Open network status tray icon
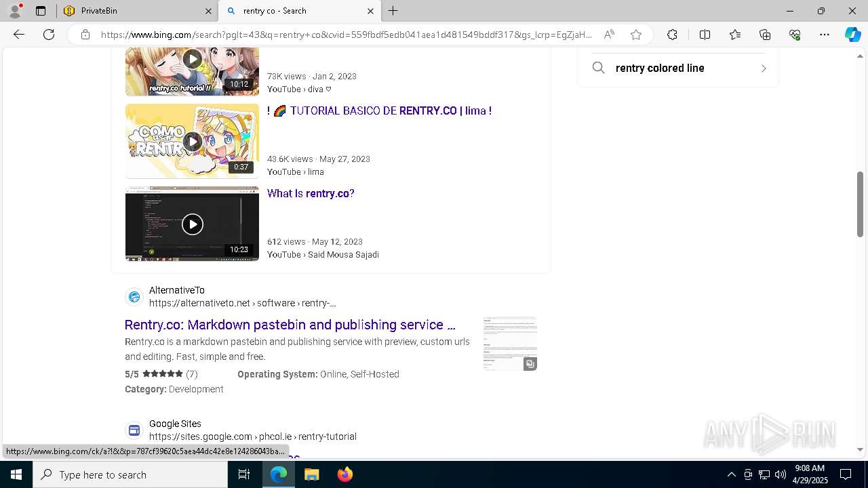This screenshot has width=868, height=488. tap(764, 474)
